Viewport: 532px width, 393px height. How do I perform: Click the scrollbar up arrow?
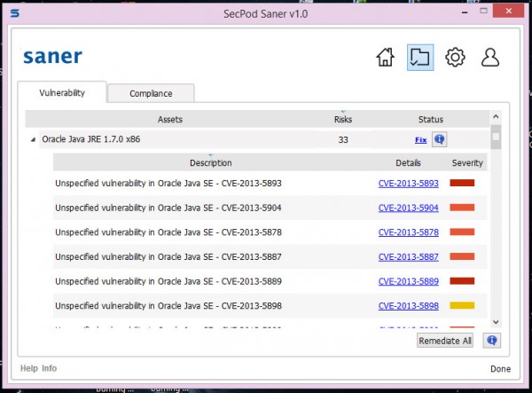pyautogui.click(x=496, y=117)
